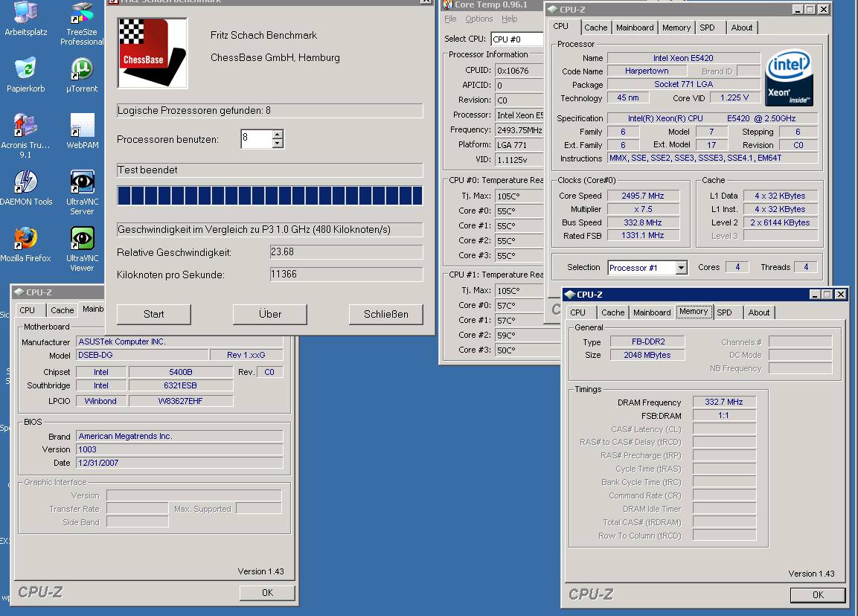858x616 pixels.
Task: Click the Intel Xeon inside logo
Action: 789,78
